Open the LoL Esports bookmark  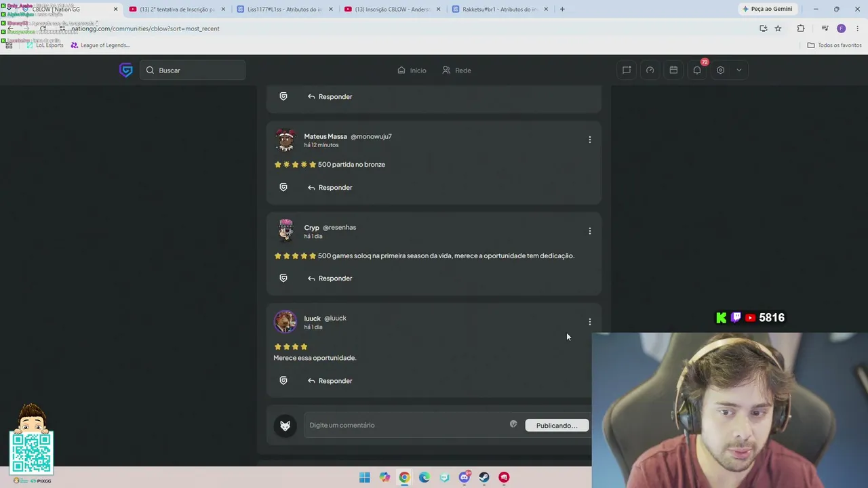(44, 45)
